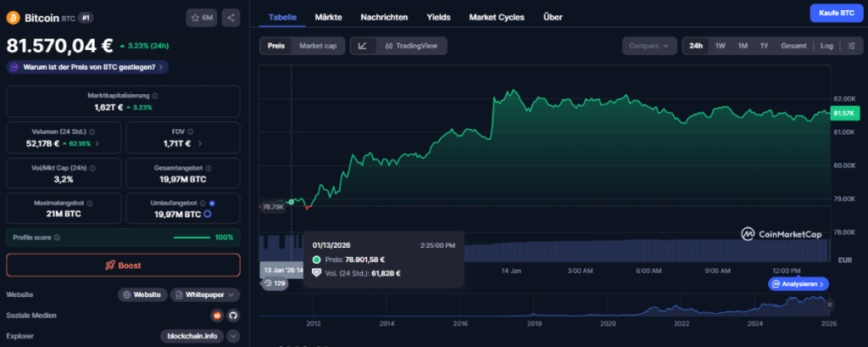Click the EUR currency label on chart

845,260
